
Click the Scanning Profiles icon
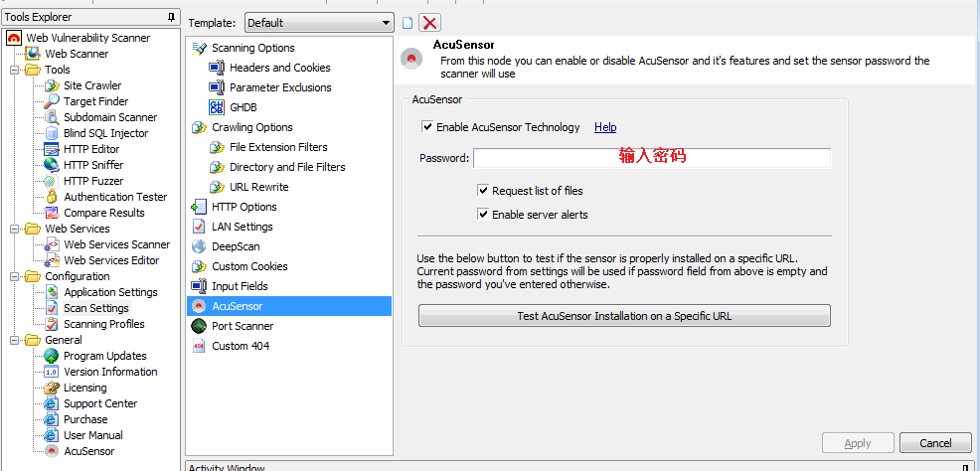point(52,324)
